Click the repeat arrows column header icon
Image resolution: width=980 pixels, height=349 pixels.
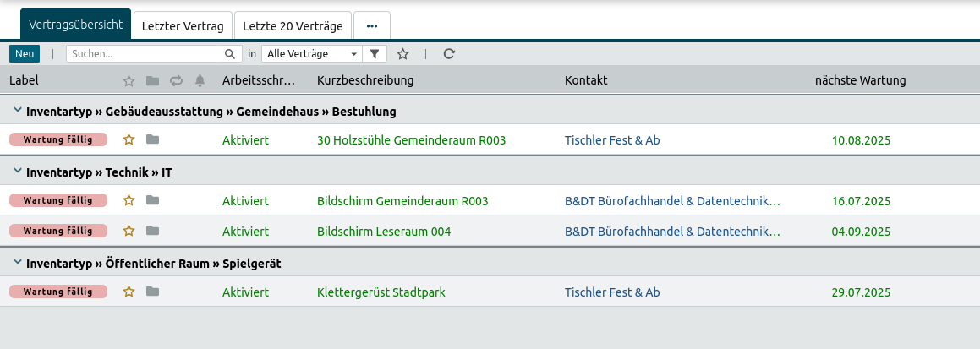coord(176,80)
